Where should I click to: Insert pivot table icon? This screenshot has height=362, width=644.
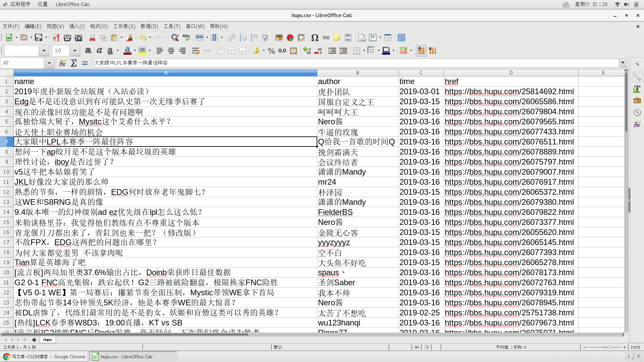301,38
